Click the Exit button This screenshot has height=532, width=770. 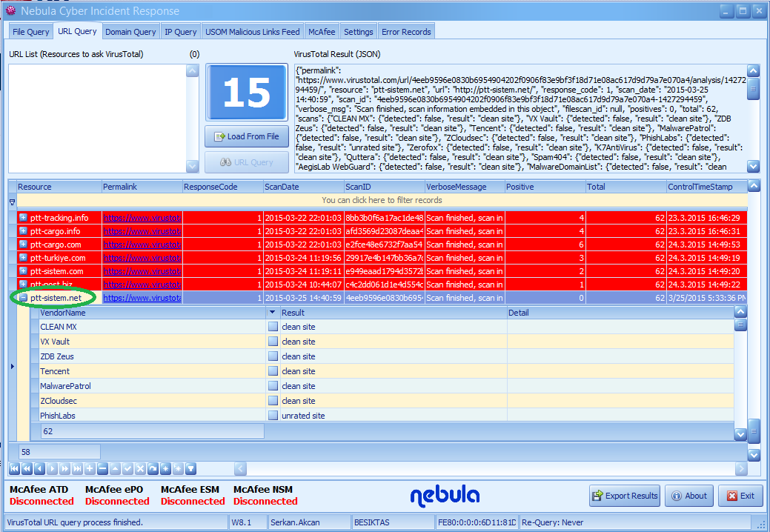coord(740,496)
